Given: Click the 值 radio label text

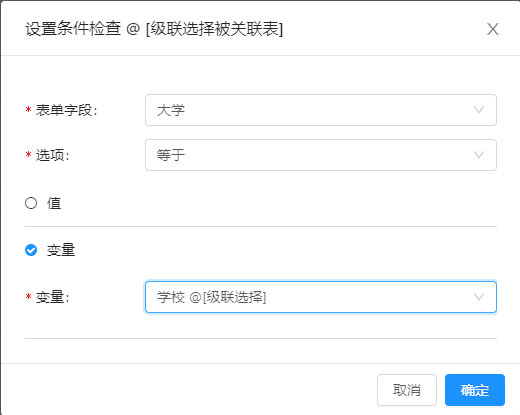Looking at the screenshot, I should coord(54,203).
